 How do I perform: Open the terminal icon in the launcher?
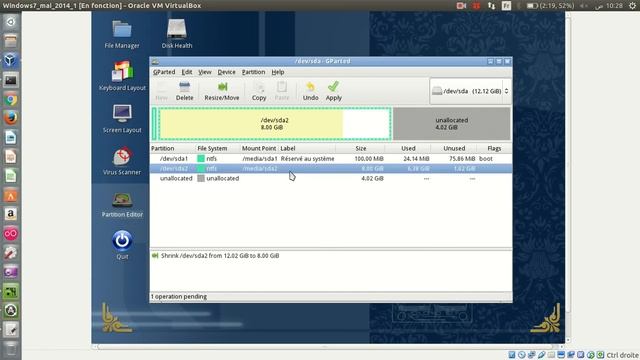pos(11,80)
